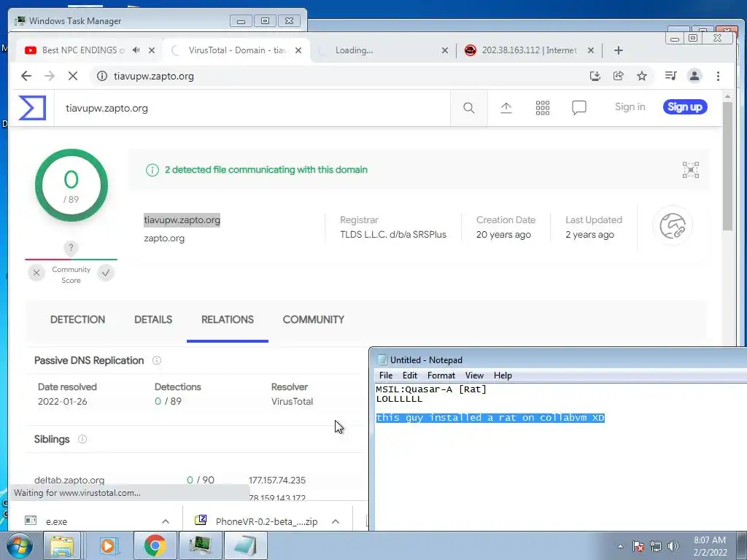This screenshot has height=560, width=747.
Task: Click the Task Manager taskbar icon
Action: pos(201,545)
